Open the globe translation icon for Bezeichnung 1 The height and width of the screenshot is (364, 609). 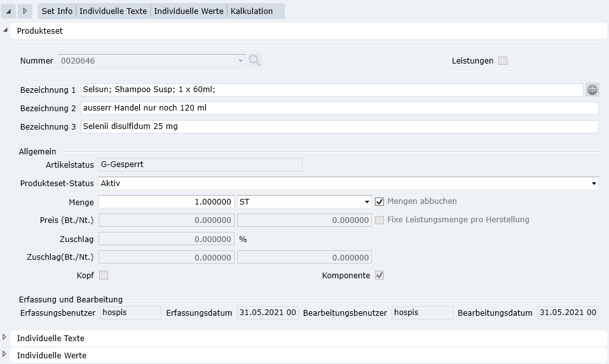click(592, 90)
